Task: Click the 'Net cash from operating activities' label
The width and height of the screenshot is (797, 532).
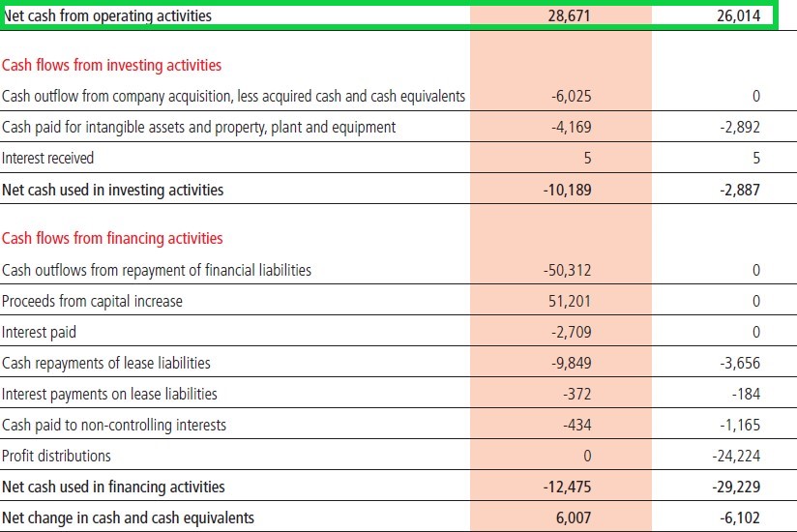Action: click(x=107, y=16)
